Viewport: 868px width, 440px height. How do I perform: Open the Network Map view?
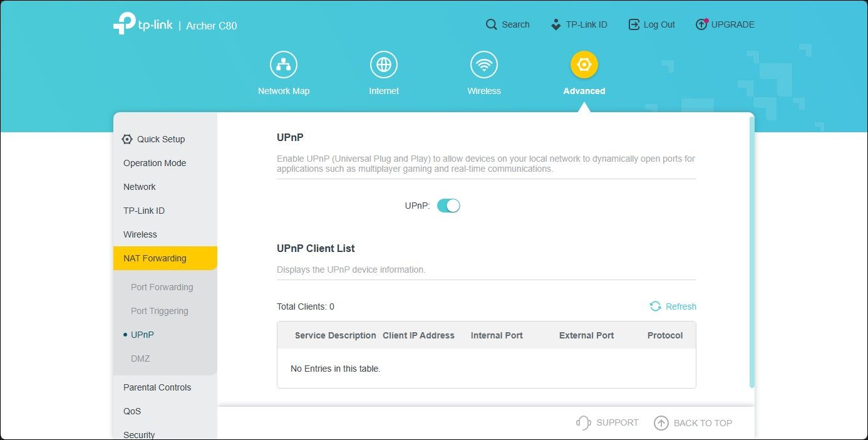coord(283,63)
